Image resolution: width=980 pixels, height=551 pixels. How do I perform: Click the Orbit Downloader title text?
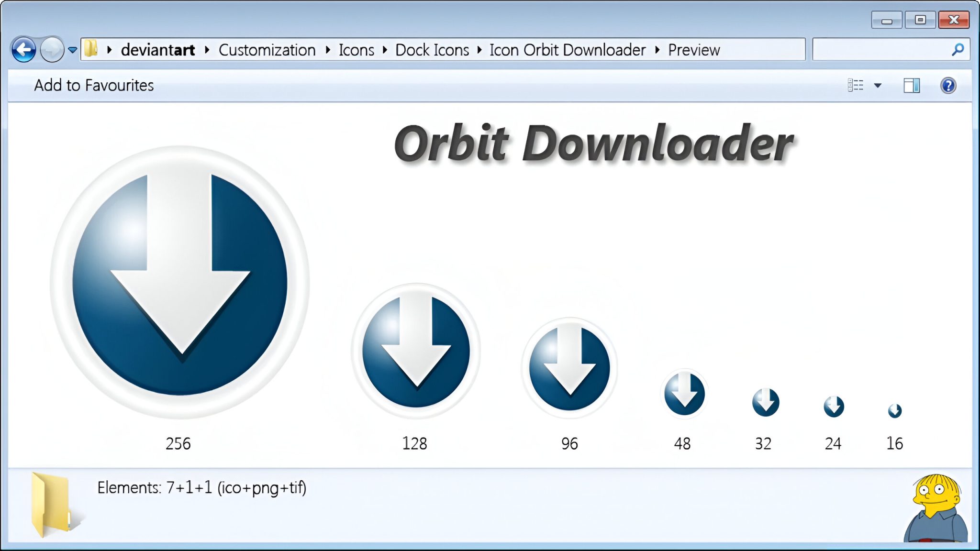click(593, 143)
